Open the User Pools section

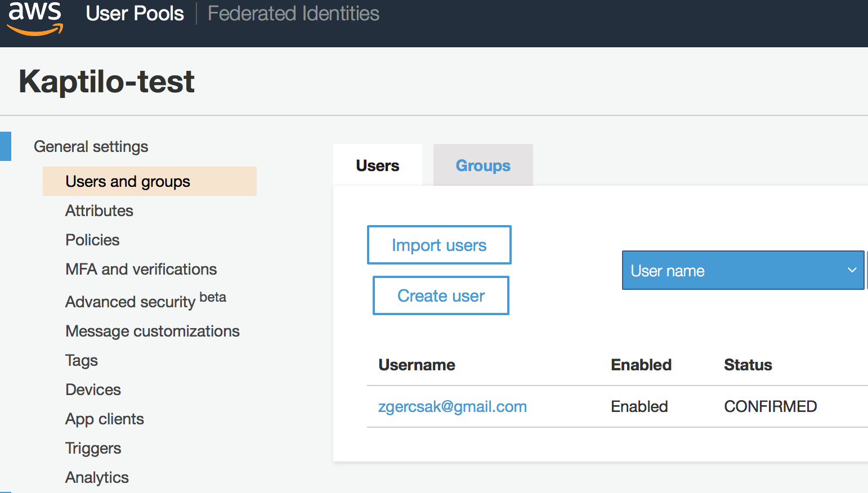(x=135, y=14)
